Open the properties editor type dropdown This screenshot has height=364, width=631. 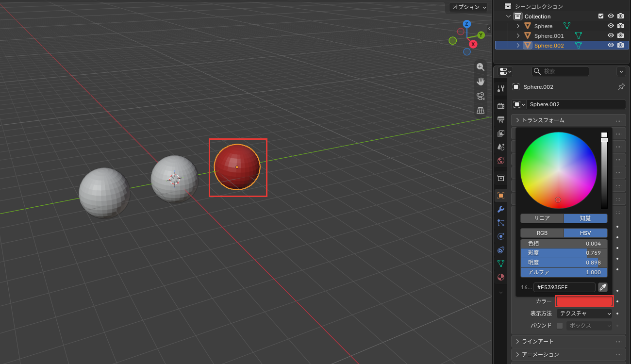pyautogui.click(x=505, y=71)
